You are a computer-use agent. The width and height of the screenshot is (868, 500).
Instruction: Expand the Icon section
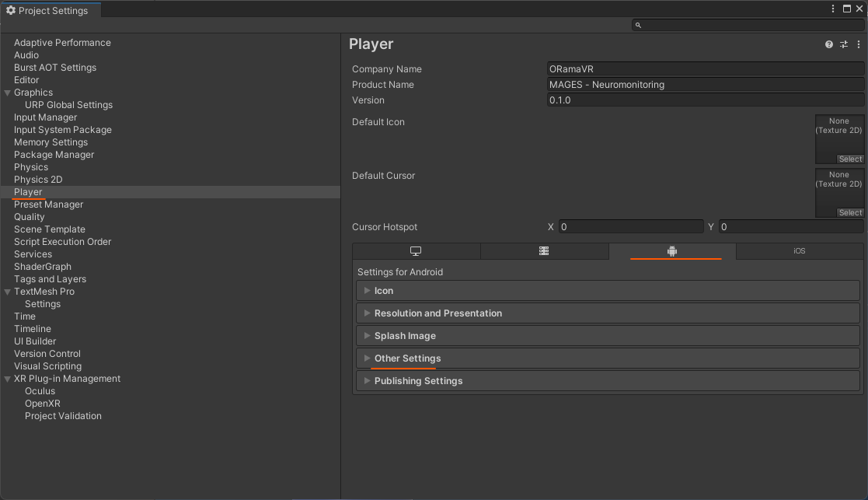click(608, 291)
